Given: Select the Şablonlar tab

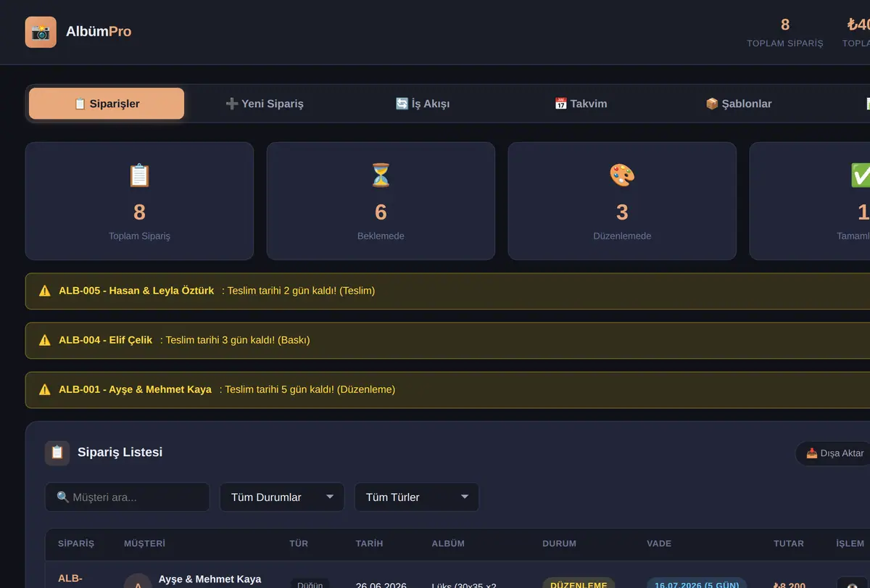Looking at the screenshot, I should tap(739, 104).
